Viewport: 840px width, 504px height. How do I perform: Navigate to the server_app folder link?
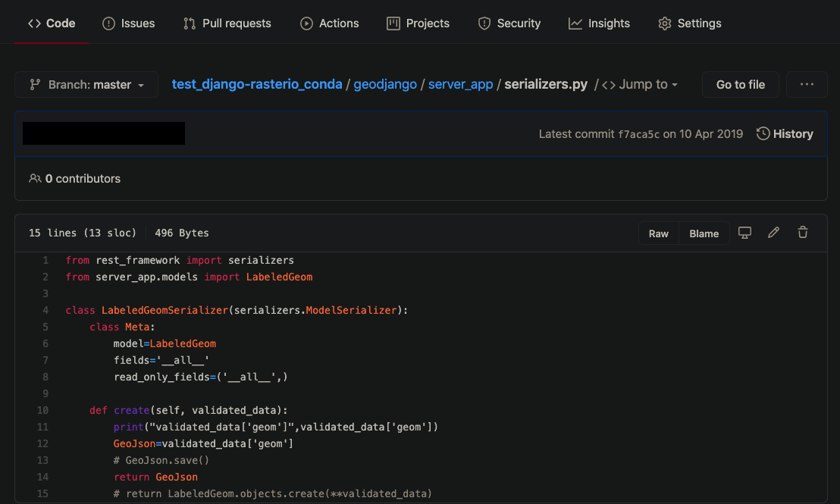coord(461,85)
